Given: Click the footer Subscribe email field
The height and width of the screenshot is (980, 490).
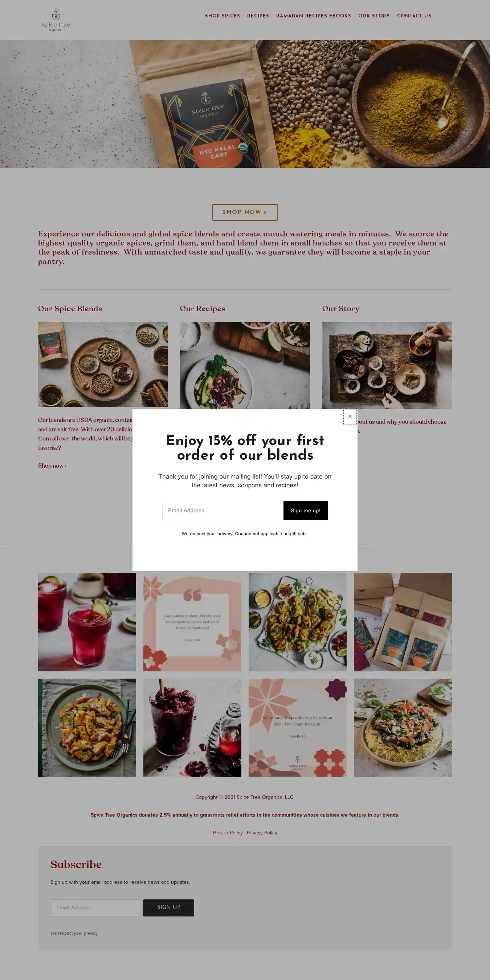Looking at the screenshot, I should [95, 908].
